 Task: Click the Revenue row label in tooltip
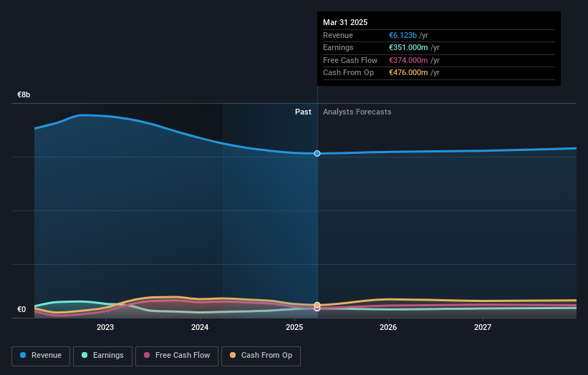[338, 35]
